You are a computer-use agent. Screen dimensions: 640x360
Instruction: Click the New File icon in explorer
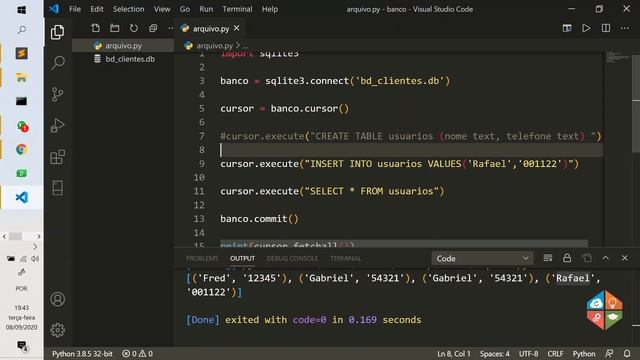click(x=96, y=28)
